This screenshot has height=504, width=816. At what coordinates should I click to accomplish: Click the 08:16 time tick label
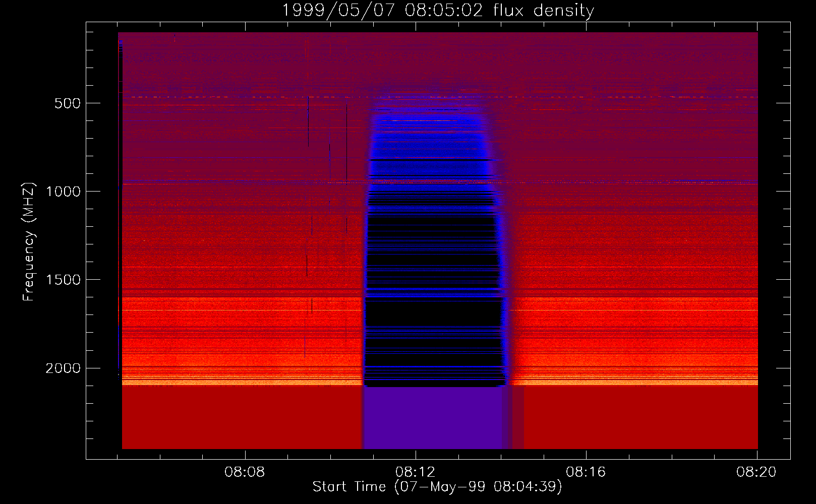(x=586, y=472)
